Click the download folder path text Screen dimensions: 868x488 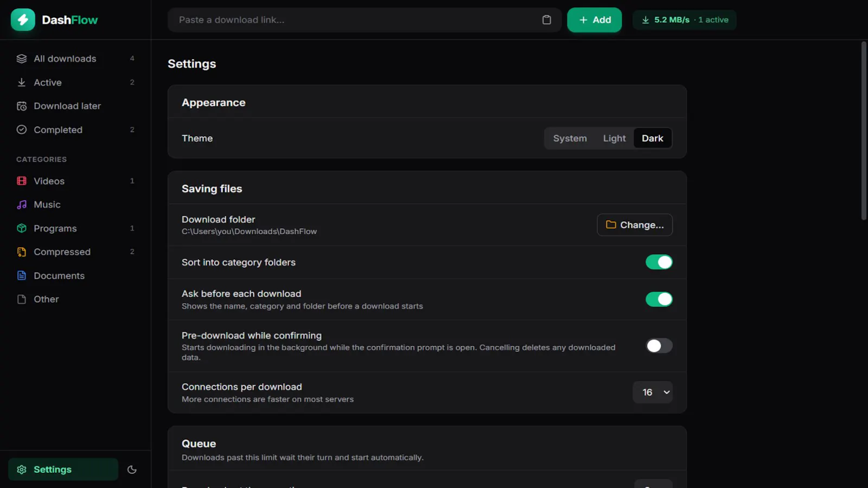249,232
